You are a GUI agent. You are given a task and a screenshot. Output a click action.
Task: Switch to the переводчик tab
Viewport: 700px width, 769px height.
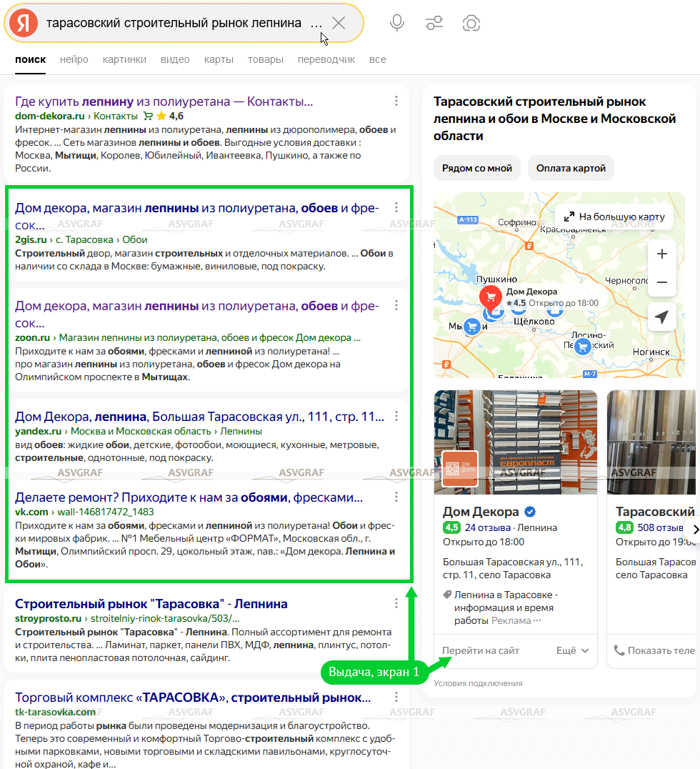point(326,59)
